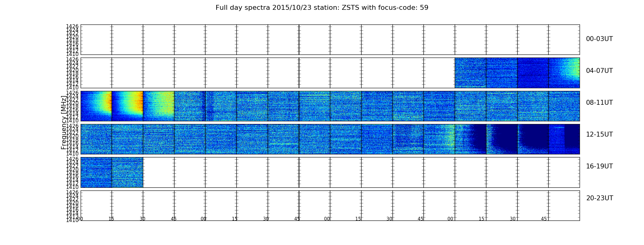Click the plot title 'Full day spectra 2015/10/23'
This screenshot has width=644, height=245.
click(x=322, y=8)
